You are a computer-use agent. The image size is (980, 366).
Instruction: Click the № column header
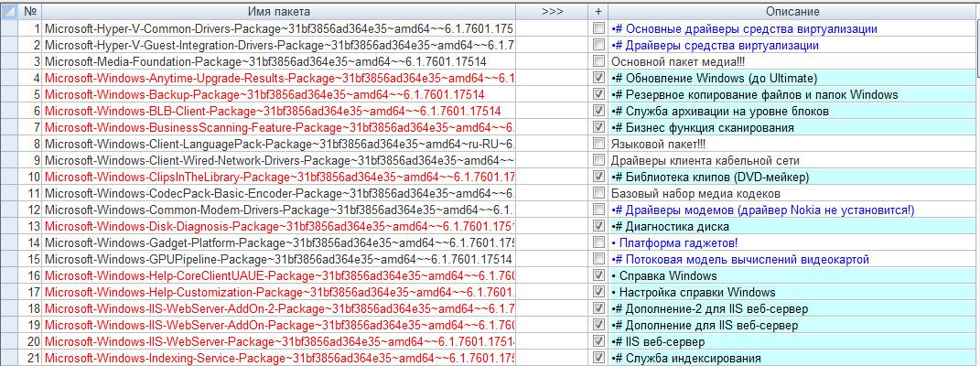(29, 11)
